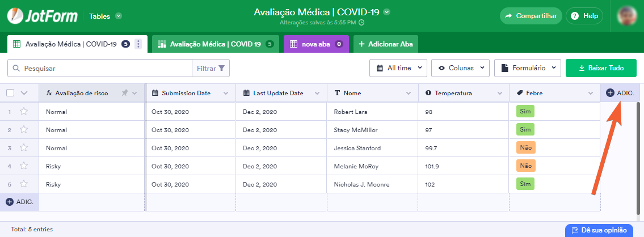This screenshot has width=644, height=237.
Task: Open the Adicionar Aba tab
Action: click(385, 44)
